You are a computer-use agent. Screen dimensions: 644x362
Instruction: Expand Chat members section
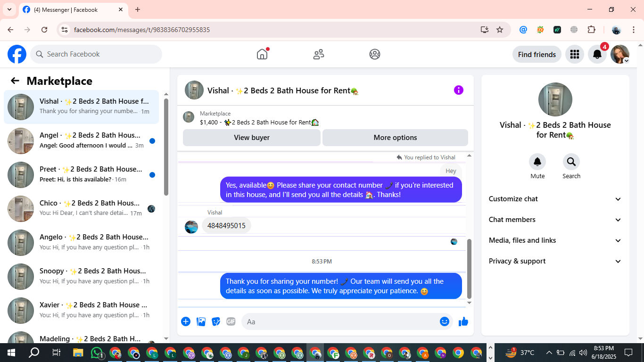point(555,220)
